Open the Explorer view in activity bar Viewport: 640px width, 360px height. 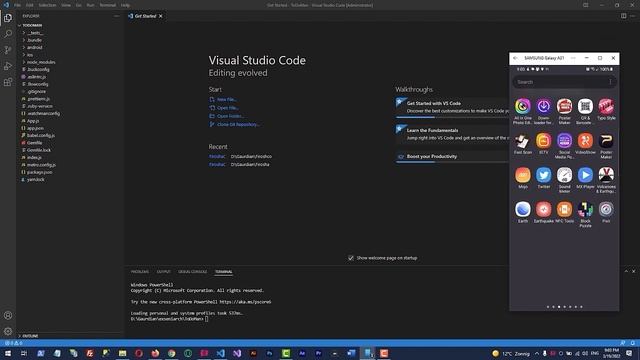coord(8,18)
